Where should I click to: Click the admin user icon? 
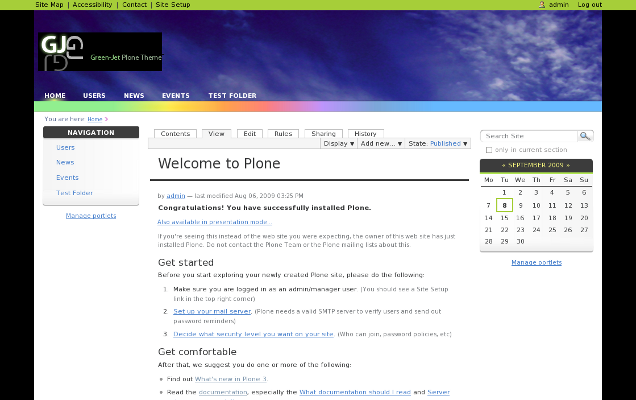coord(541,4)
